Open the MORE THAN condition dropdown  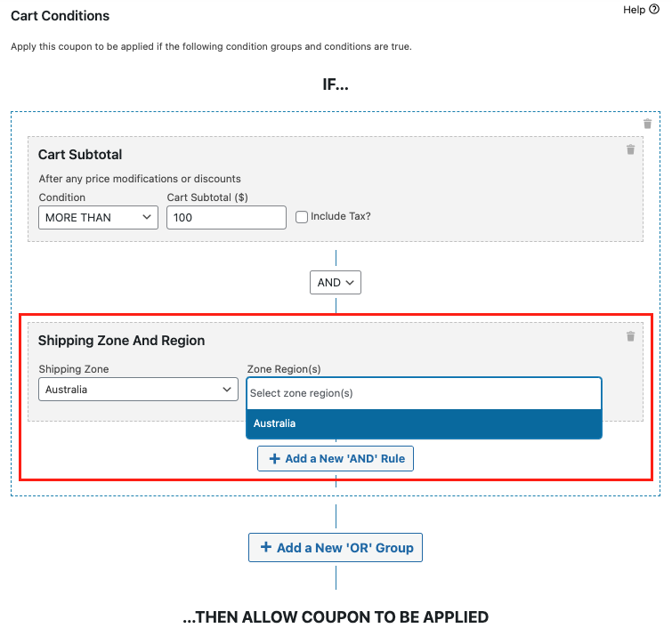pos(98,218)
